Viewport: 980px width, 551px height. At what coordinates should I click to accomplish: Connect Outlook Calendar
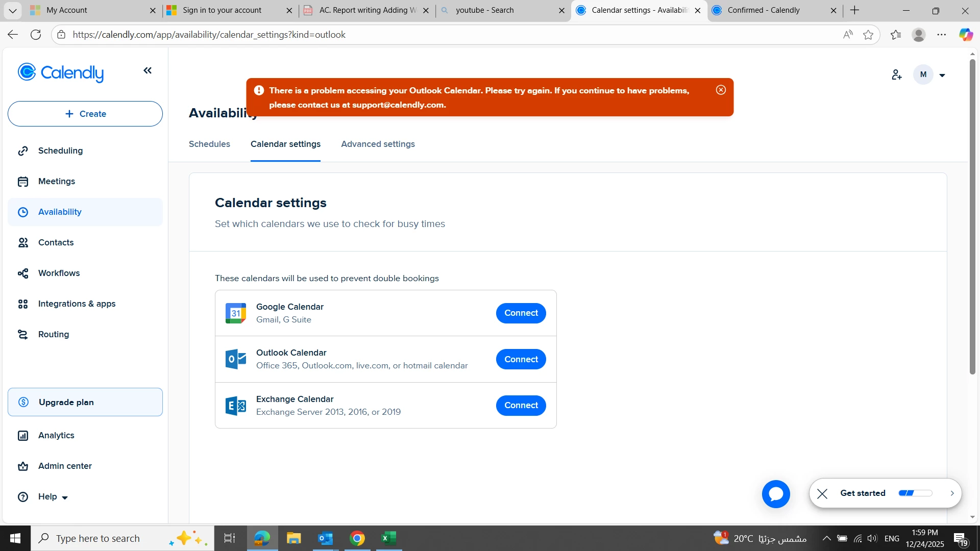(521, 359)
